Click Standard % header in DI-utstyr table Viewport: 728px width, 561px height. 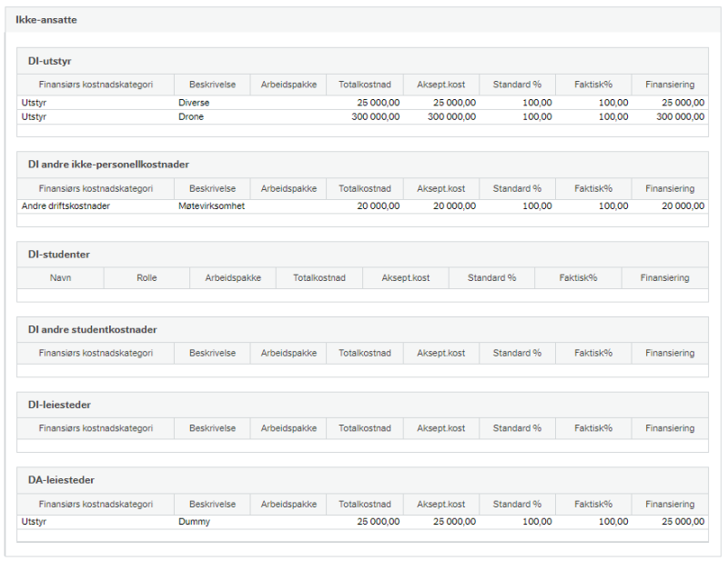pyautogui.click(x=517, y=85)
